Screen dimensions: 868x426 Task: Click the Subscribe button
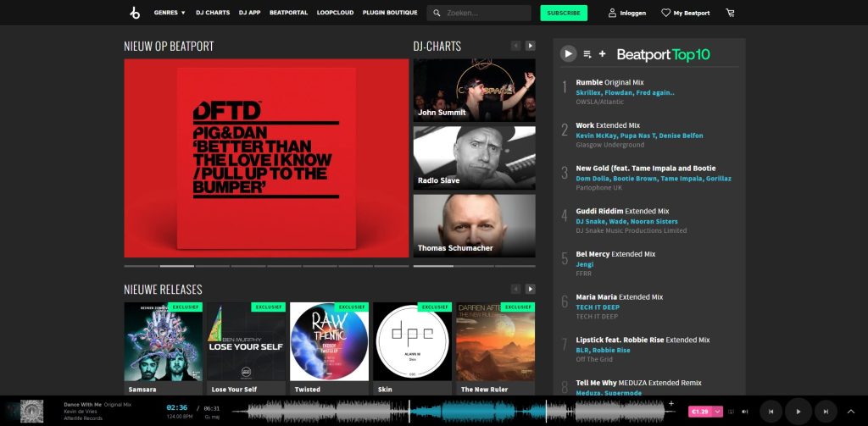click(x=564, y=13)
